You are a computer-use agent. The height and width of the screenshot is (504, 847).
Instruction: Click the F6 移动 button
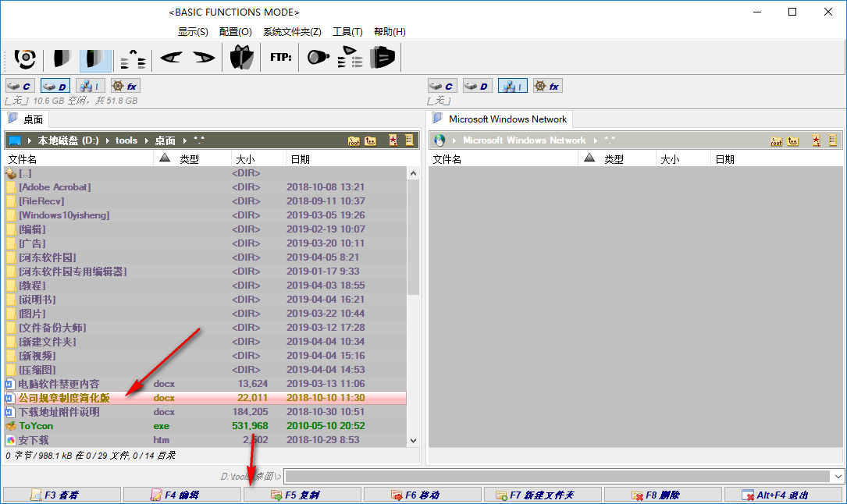click(422, 495)
